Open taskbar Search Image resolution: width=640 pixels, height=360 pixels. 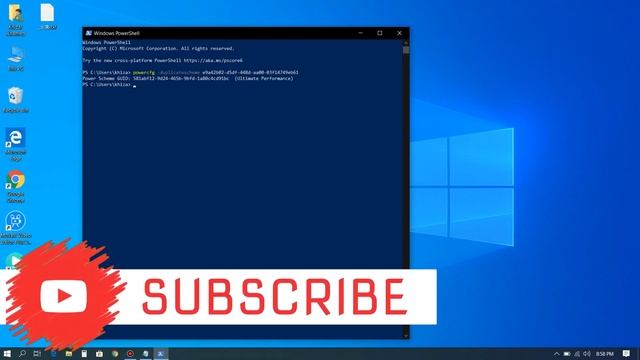pyautogui.click(x=22, y=353)
